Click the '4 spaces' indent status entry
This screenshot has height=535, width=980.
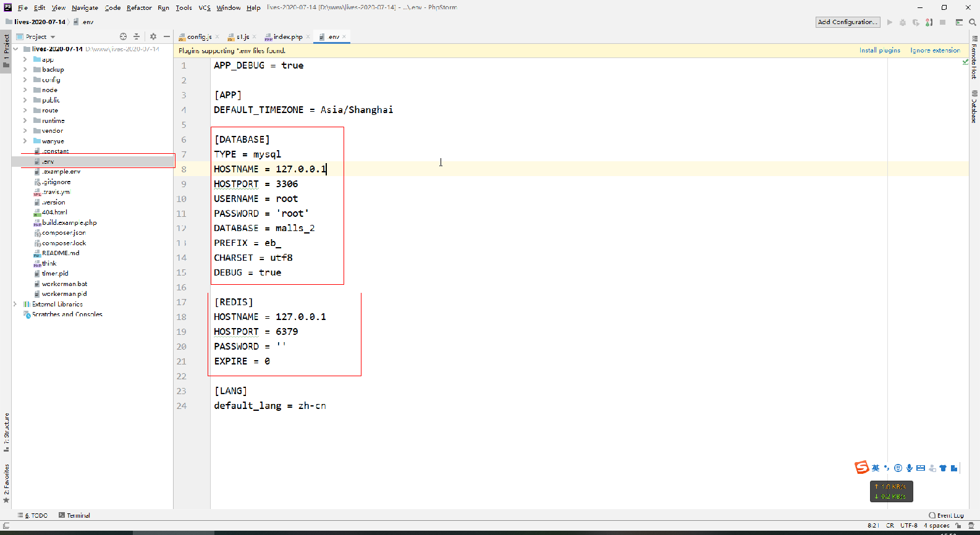point(937,526)
